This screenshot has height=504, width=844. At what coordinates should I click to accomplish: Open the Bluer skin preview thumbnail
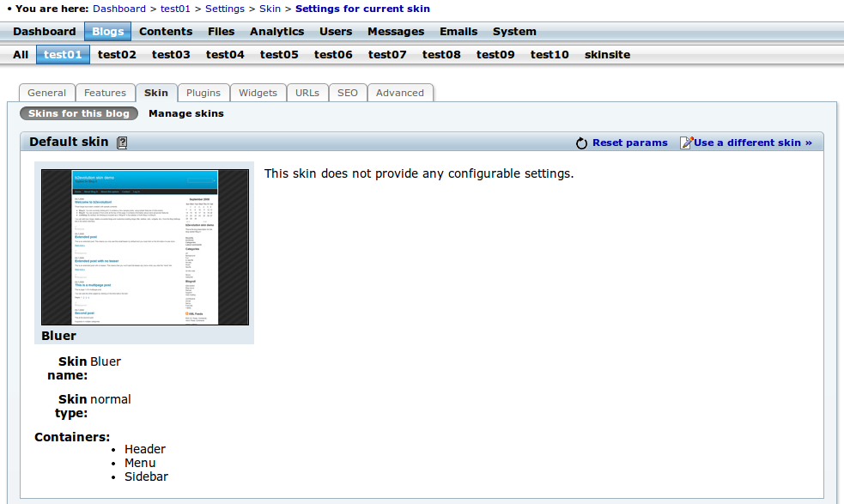(145, 247)
